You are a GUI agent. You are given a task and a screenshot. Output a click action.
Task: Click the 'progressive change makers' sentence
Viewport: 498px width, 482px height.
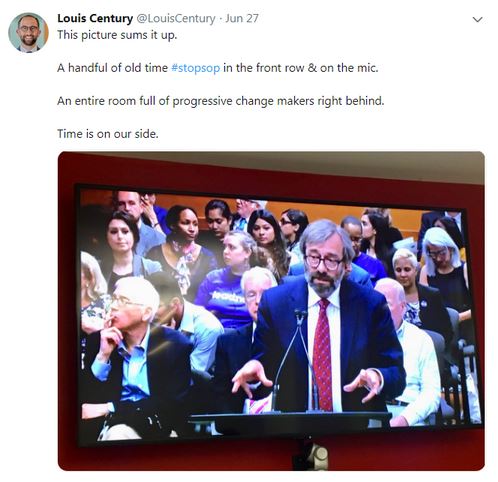coord(220,101)
